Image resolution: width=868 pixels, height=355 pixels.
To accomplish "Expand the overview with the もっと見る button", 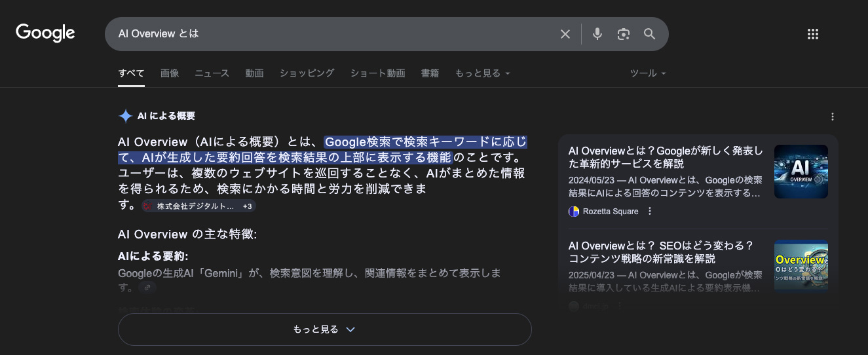I will [x=324, y=329].
